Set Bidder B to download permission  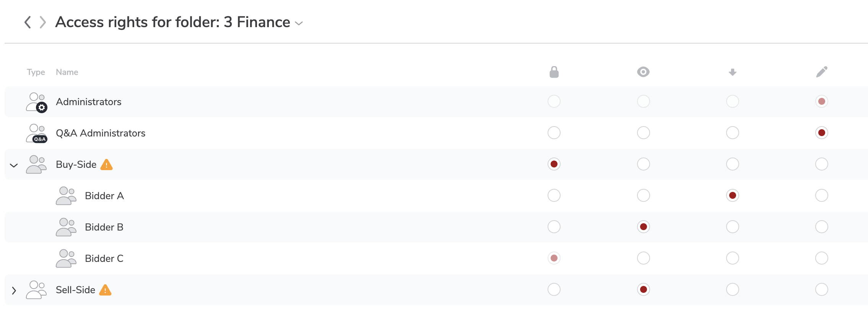(732, 227)
